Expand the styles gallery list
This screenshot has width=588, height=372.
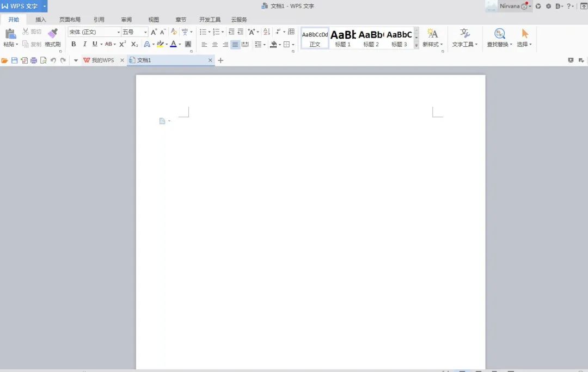coord(416,46)
